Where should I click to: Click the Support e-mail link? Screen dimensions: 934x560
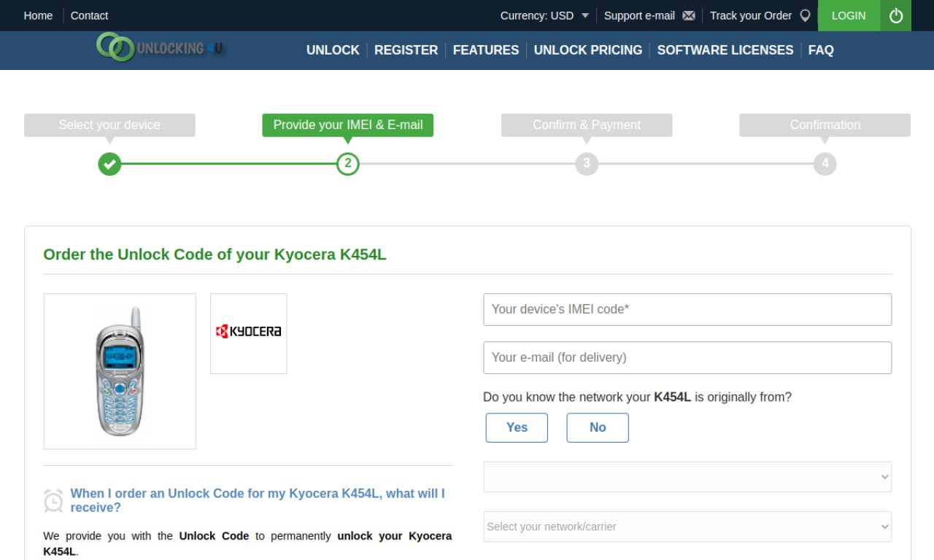(639, 15)
